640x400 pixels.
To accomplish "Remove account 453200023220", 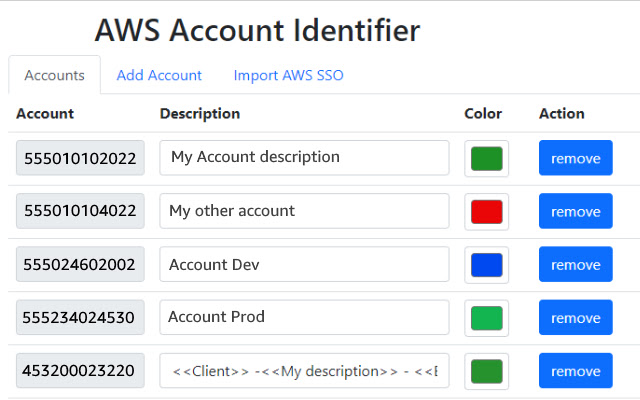I will 575,370.
